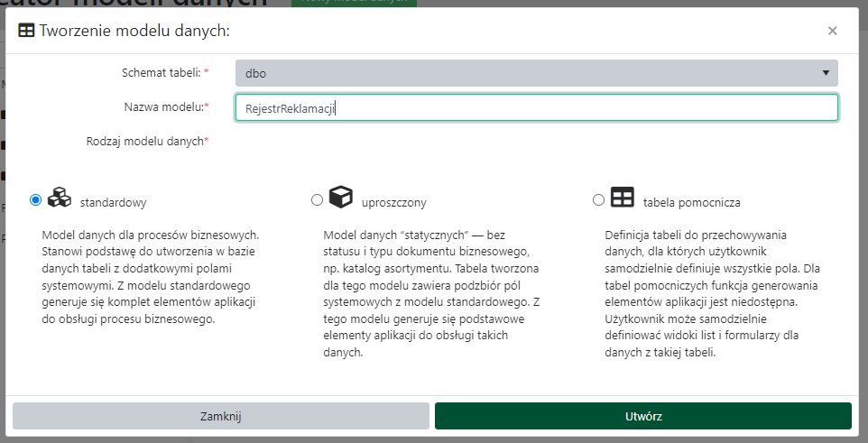Click the table icon in the dialog title
Image resolution: width=868 pixels, height=443 pixels.
coord(27,31)
